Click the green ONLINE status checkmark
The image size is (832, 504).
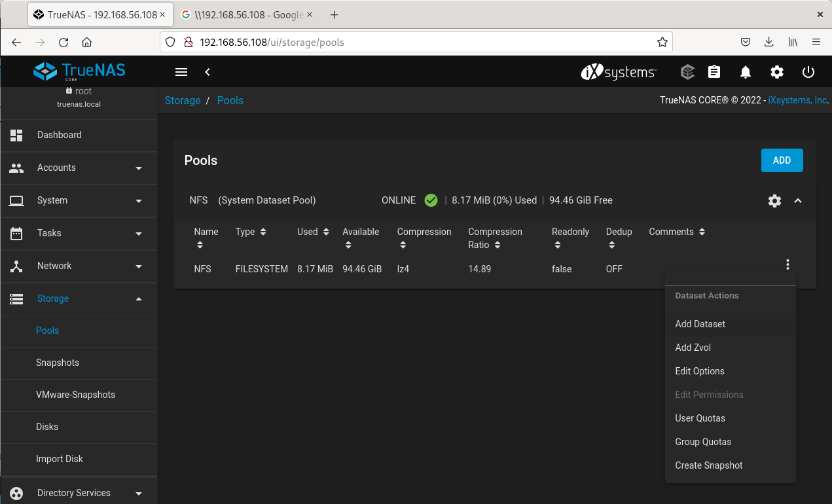pyautogui.click(x=431, y=200)
